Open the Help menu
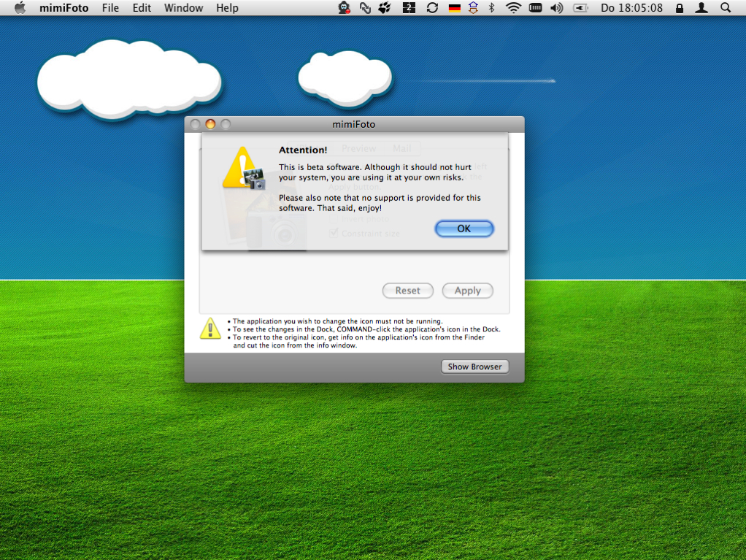The image size is (746, 560). [x=227, y=8]
